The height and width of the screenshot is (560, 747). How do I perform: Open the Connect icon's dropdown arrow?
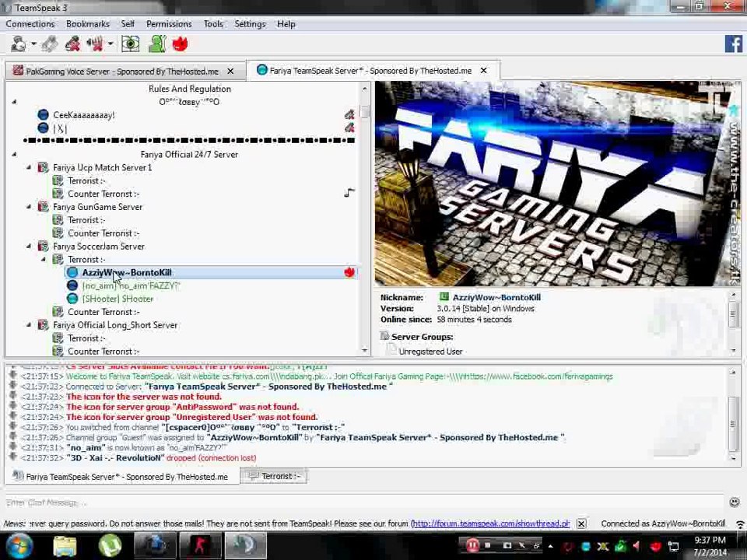click(33, 44)
